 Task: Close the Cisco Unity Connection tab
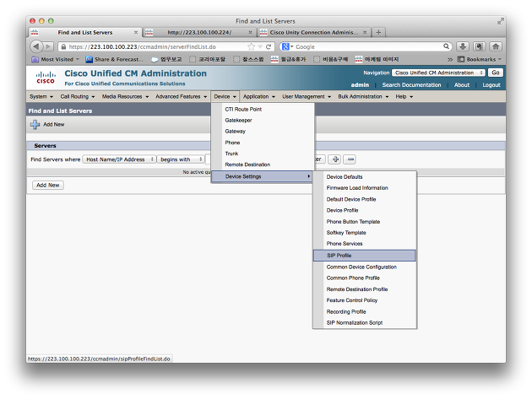point(365,32)
